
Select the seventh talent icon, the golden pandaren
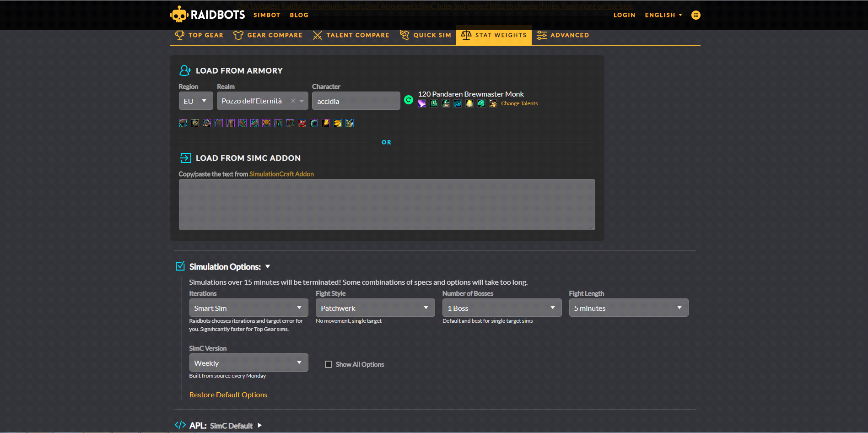click(x=493, y=103)
